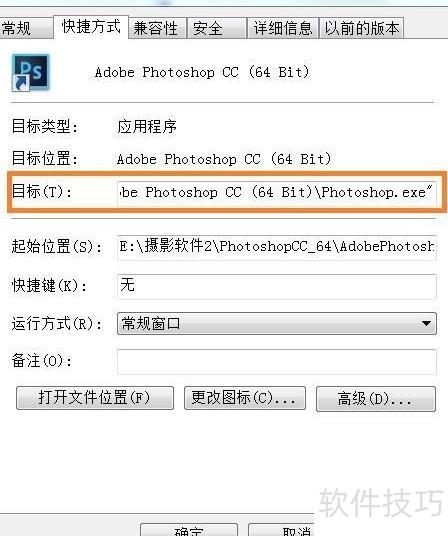Click the Adobe Photoshop CC name field
Image resolution: width=448 pixels, height=536 pixels.
202,72
